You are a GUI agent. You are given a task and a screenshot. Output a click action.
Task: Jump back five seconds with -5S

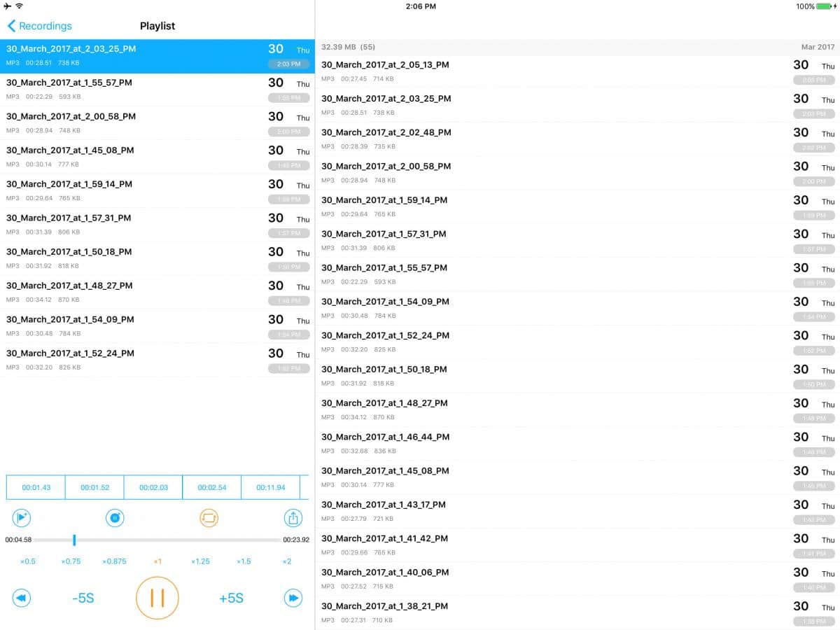(x=83, y=598)
